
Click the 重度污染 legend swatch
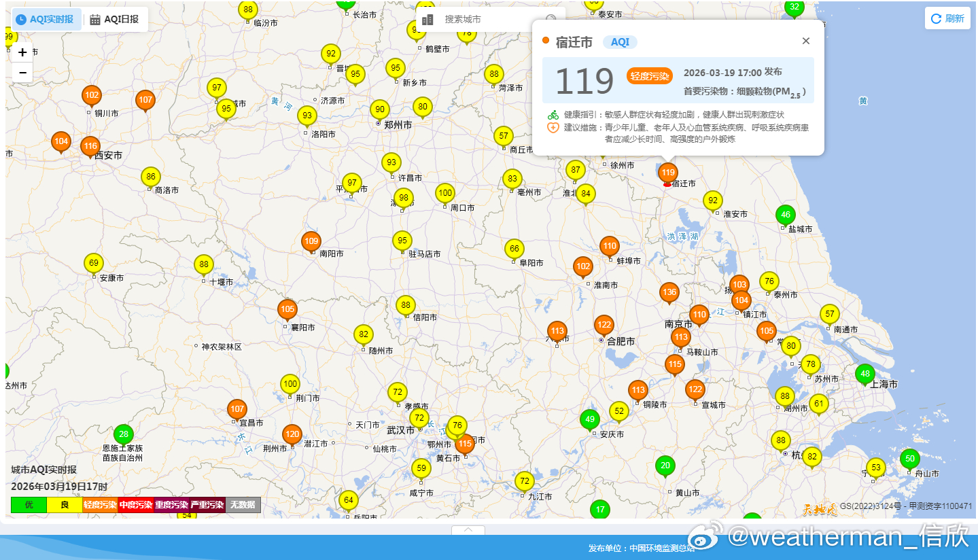171,505
